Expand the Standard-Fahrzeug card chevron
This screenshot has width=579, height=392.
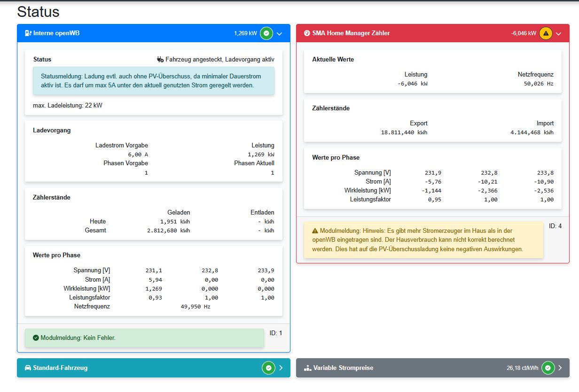click(x=281, y=368)
